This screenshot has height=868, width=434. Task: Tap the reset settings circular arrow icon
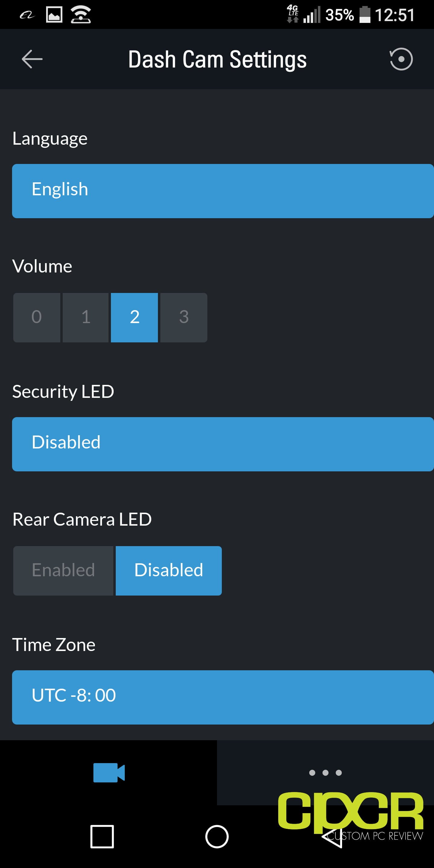pos(401,59)
